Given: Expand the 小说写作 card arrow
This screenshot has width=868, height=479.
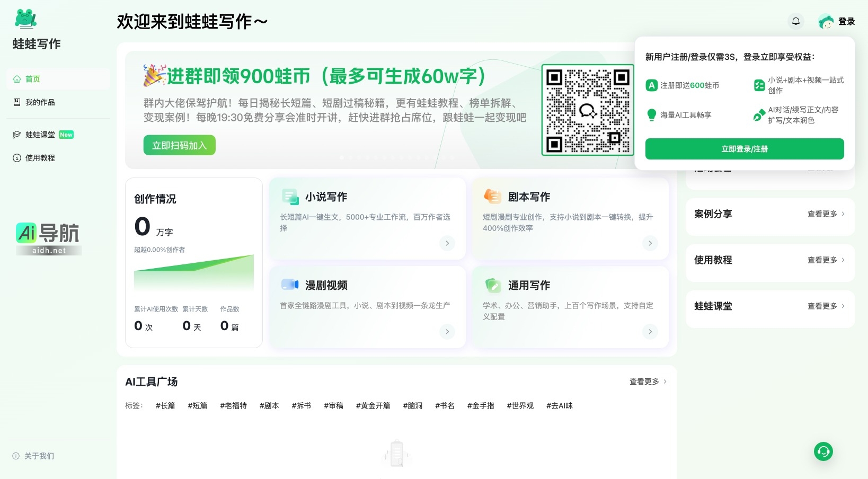Looking at the screenshot, I should pos(447,243).
